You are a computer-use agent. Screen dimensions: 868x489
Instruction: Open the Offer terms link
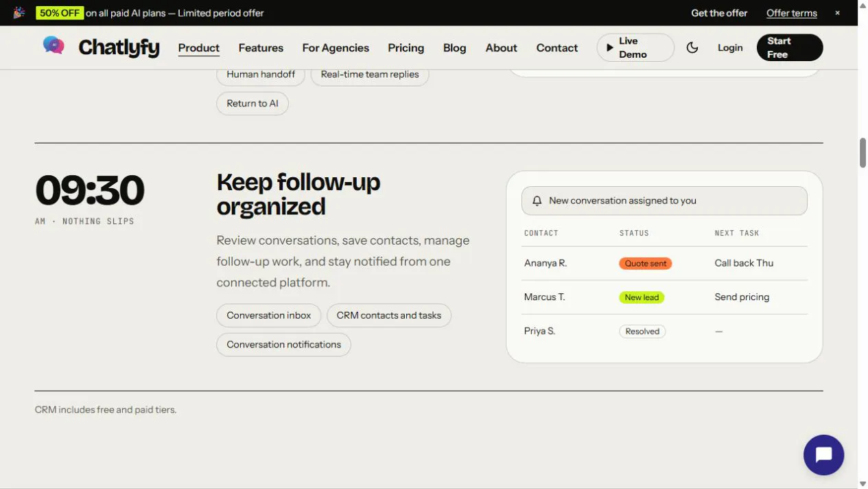tap(792, 13)
